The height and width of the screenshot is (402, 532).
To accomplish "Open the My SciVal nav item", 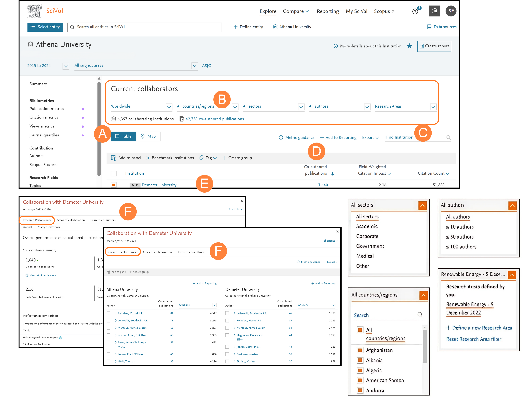I will click(356, 11).
